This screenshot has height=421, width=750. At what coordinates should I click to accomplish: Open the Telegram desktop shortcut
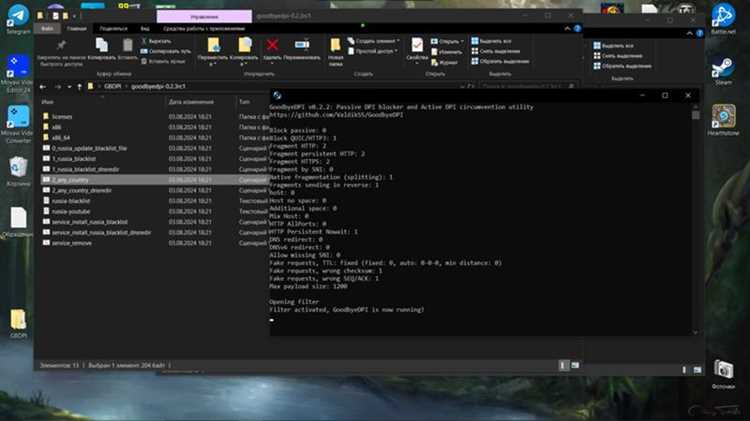click(18, 19)
